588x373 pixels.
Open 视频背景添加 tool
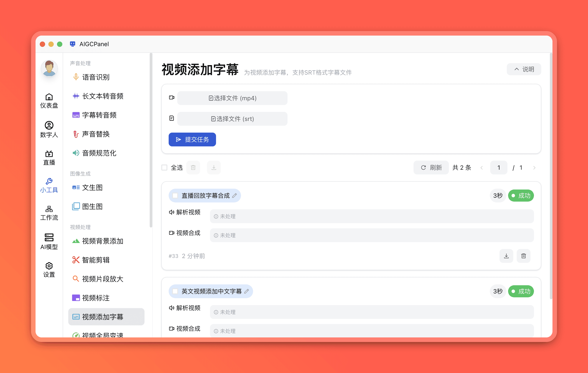106,241
